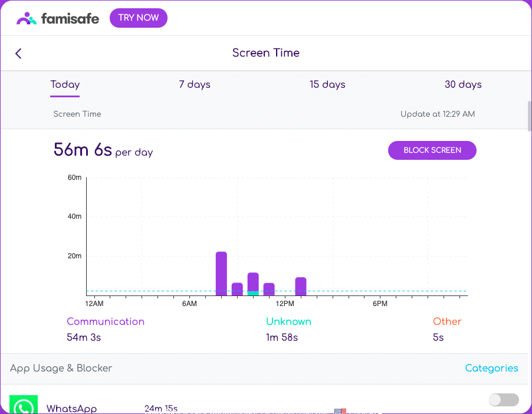
Task: Click the country flag beside WhatsApp row
Action: 340,411
